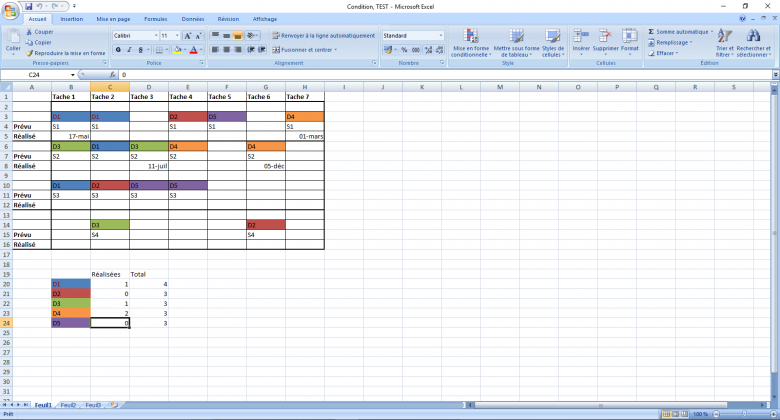Click Reproduire la mise en forme
The width and height of the screenshot is (780, 420).
coord(68,53)
